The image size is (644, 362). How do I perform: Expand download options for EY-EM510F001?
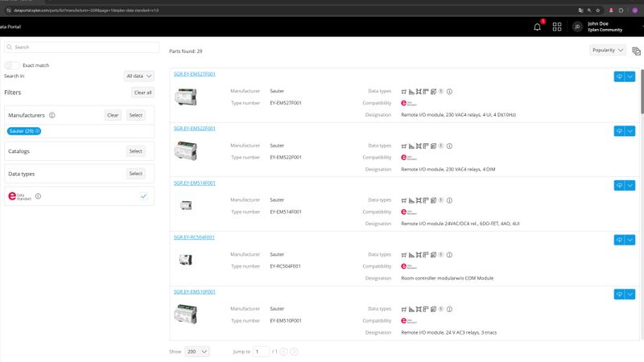630,294
